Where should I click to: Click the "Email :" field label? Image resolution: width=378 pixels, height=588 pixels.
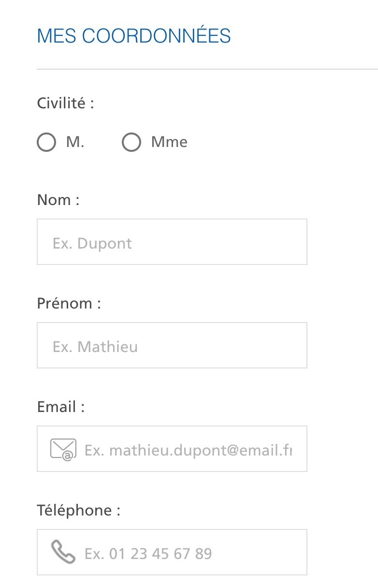[x=60, y=407]
